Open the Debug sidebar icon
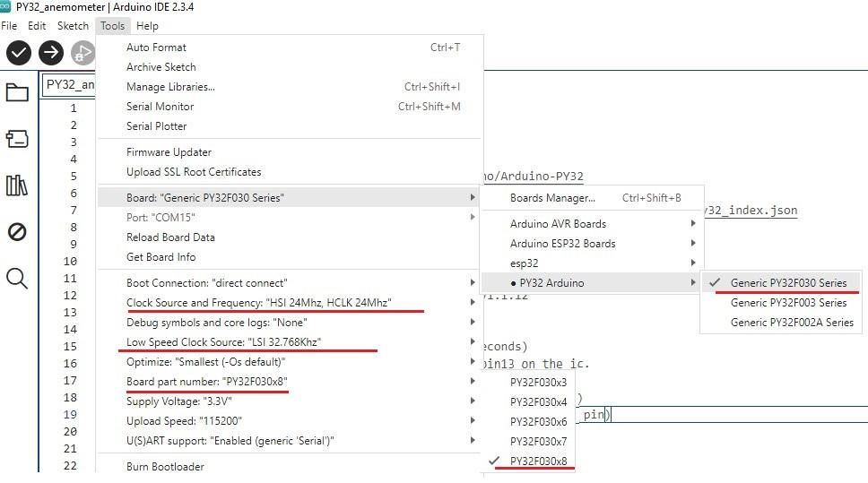This screenshot has width=868, height=483. (x=17, y=232)
